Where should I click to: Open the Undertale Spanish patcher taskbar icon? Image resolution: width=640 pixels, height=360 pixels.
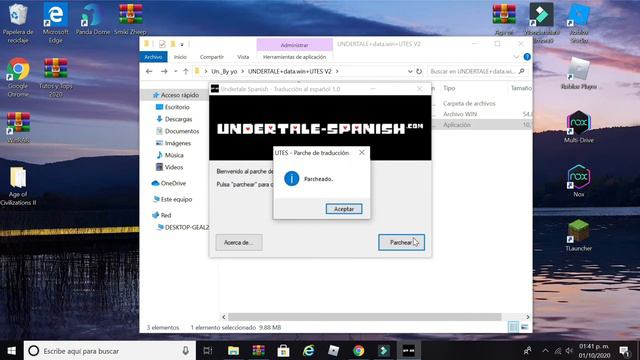pyautogui.click(x=409, y=351)
